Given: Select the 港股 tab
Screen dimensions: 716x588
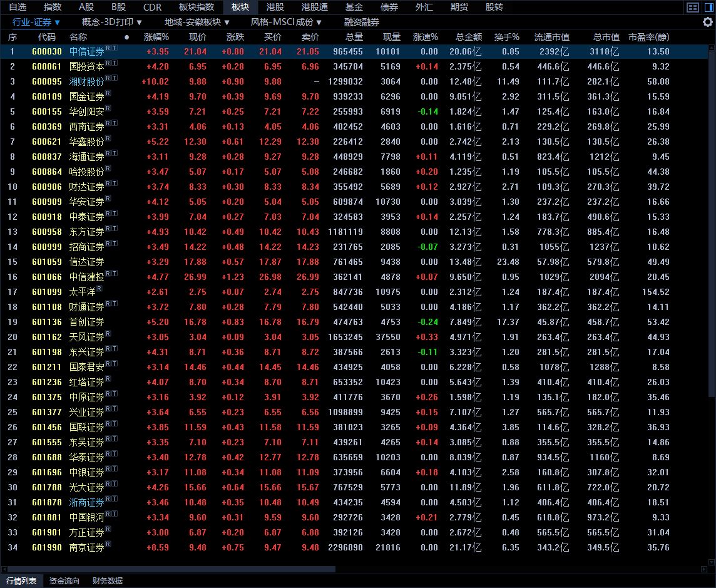Looking at the screenshot, I should coord(275,7).
